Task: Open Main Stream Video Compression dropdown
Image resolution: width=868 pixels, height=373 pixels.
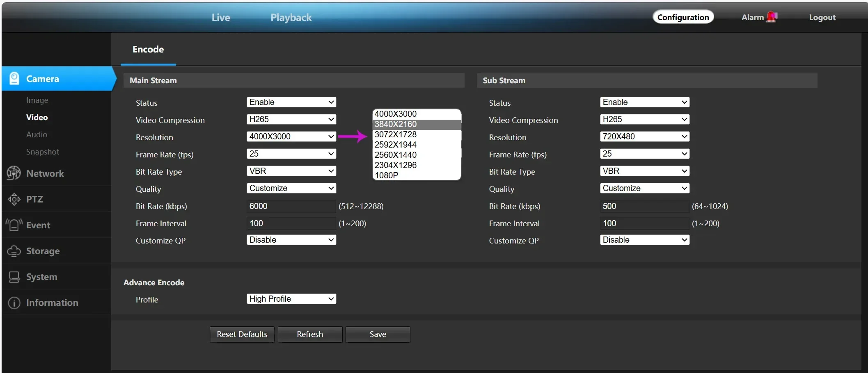Action: tap(291, 119)
